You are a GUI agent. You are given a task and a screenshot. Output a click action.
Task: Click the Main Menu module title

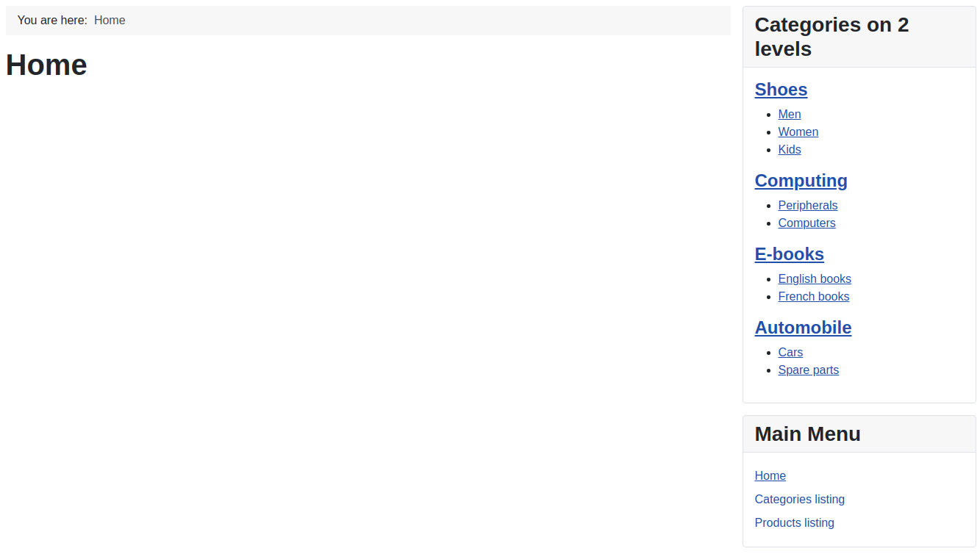click(807, 434)
